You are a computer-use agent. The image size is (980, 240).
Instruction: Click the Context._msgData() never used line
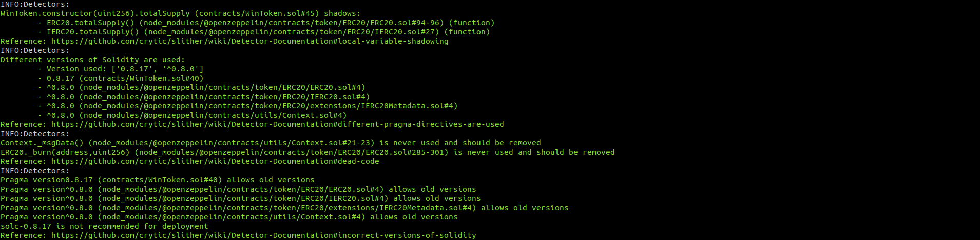pos(271,143)
